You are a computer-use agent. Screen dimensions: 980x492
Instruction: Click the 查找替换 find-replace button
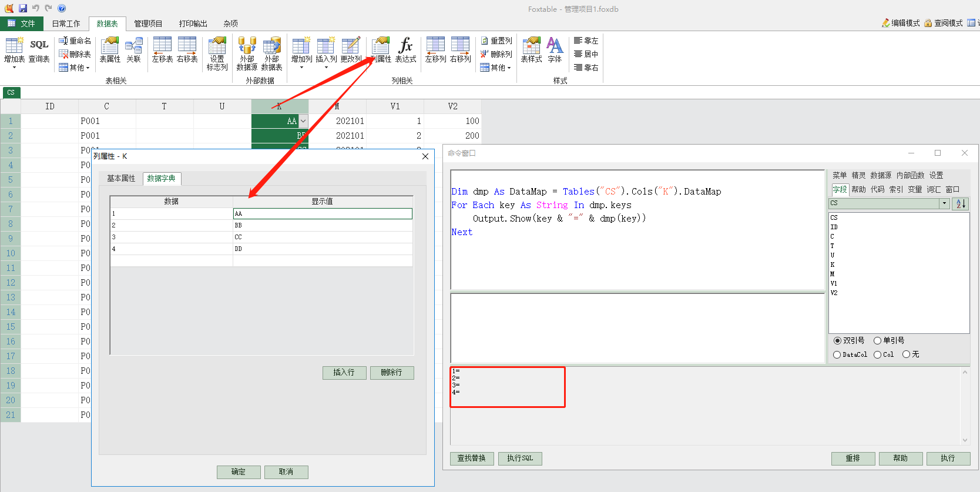pos(472,458)
